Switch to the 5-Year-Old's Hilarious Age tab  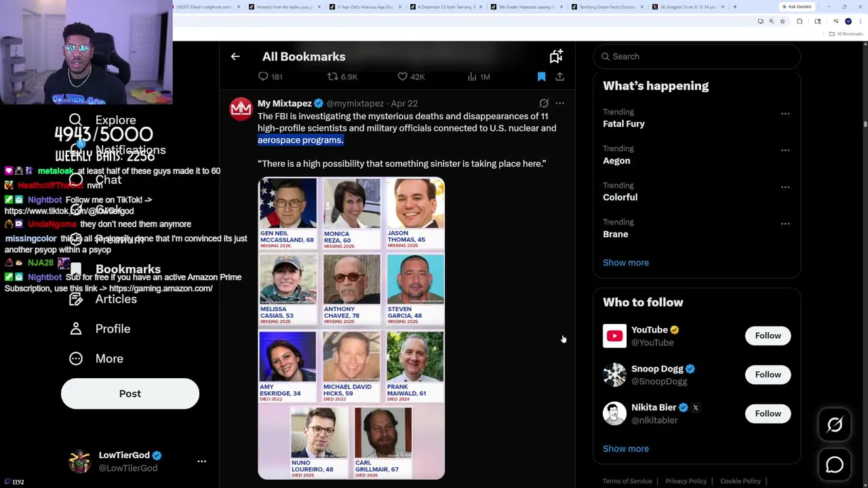click(365, 7)
